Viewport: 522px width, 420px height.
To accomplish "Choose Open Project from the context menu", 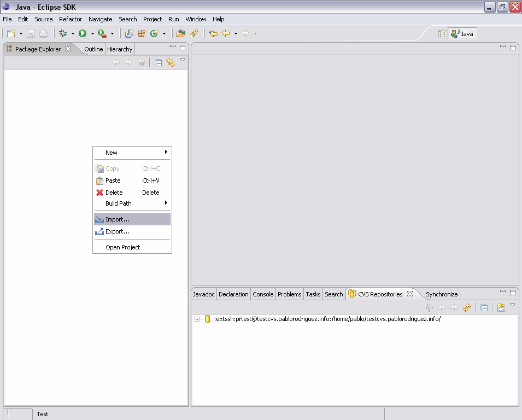I will pos(132,247).
